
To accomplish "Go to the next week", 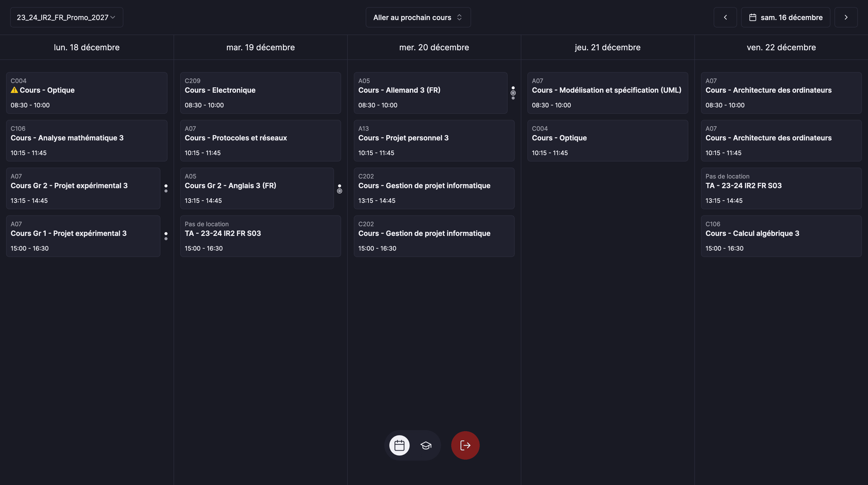I will (x=846, y=17).
